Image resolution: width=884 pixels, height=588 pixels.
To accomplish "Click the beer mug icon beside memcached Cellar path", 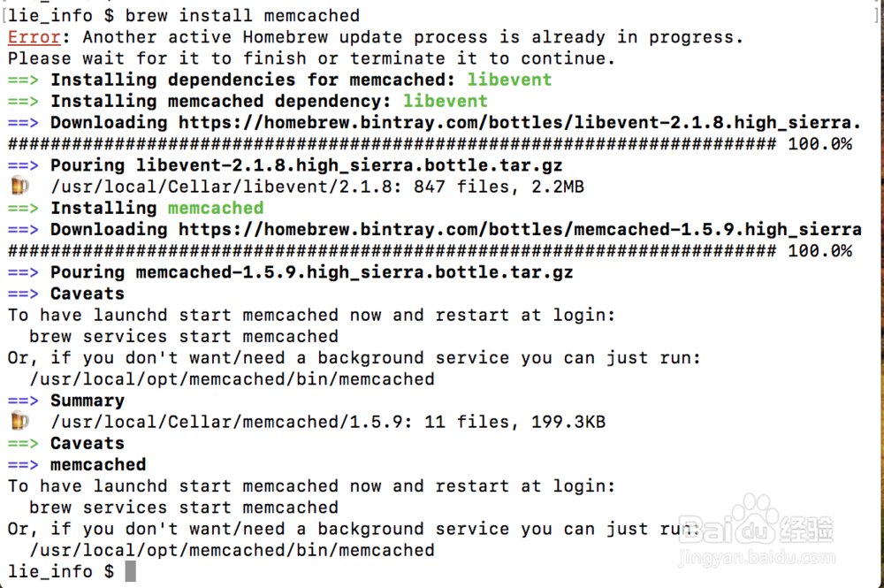I will point(19,421).
